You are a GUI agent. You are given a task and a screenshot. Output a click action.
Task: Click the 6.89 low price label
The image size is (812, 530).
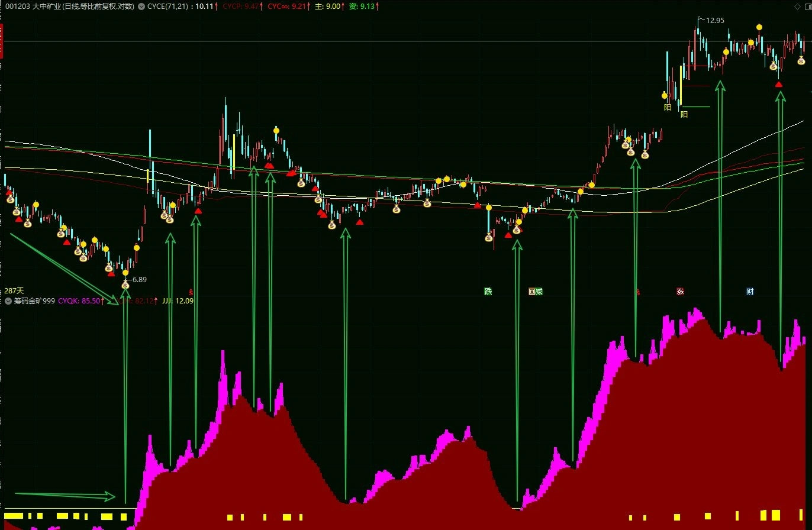140,280
